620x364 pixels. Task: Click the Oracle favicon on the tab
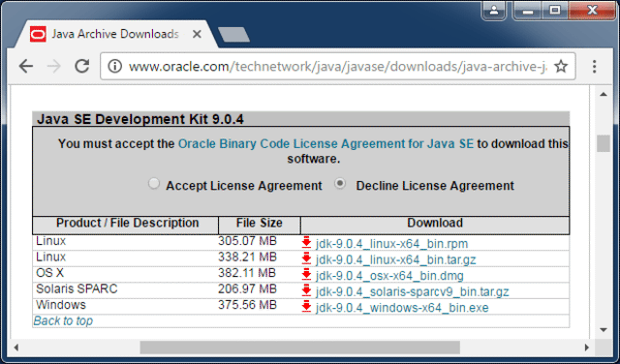[38, 35]
